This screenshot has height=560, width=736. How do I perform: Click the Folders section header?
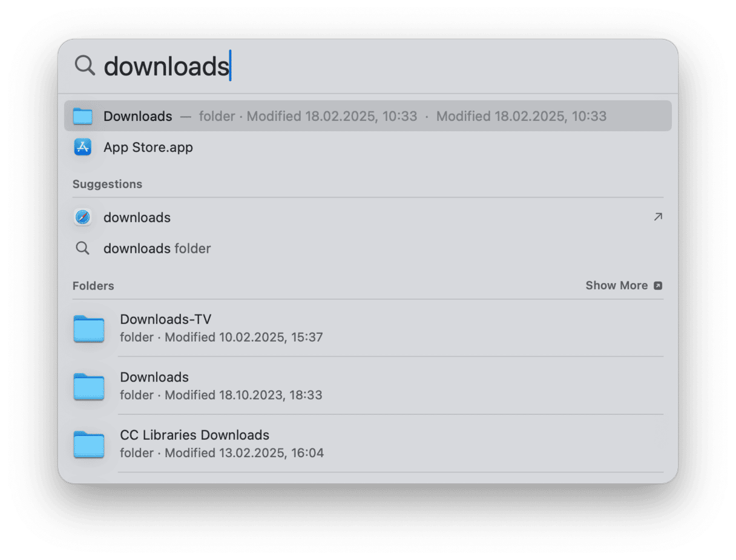[93, 286]
